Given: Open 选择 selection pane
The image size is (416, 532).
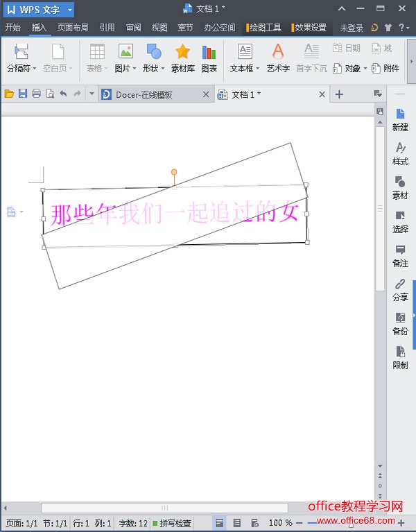Looking at the screenshot, I should point(400,221).
